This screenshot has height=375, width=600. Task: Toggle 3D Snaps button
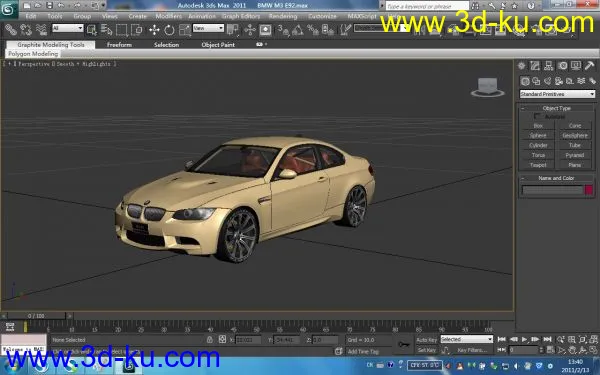pos(283,29)
